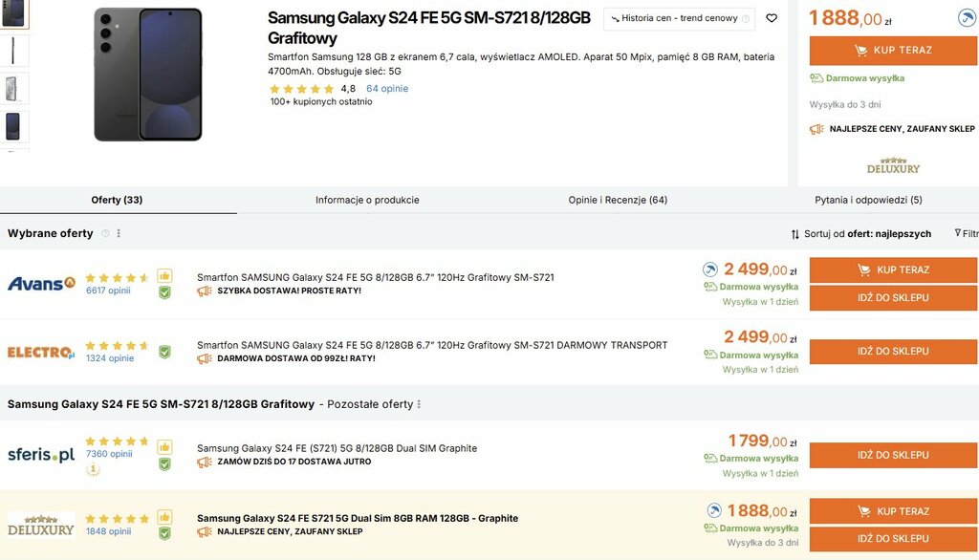Click the info medal icon under sferis.pl reviews

[x=93, y=469]
